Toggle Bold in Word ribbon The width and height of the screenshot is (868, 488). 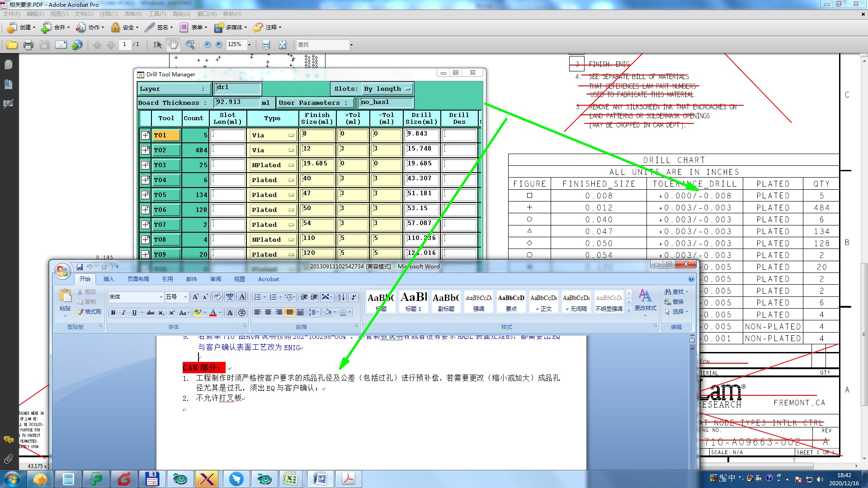click(113, 312)
